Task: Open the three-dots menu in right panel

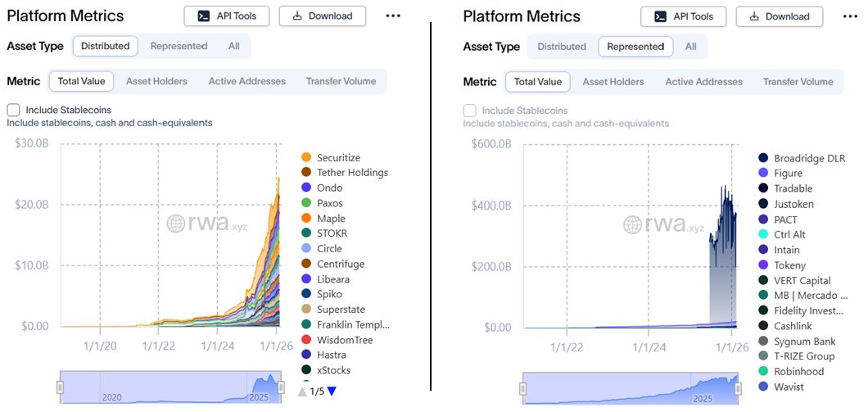Action: [x=850, y=16]
